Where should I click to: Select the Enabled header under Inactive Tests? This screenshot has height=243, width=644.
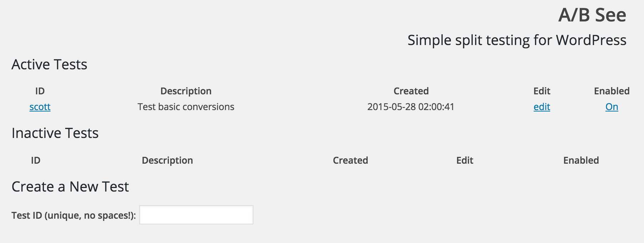click(581, 160)
